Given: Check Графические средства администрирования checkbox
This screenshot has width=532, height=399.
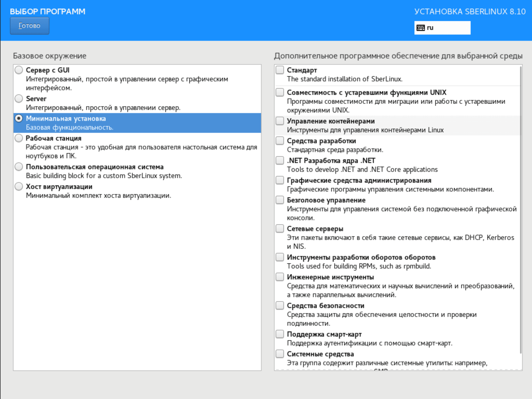Looking at the screenshot, I should point(280,180).
